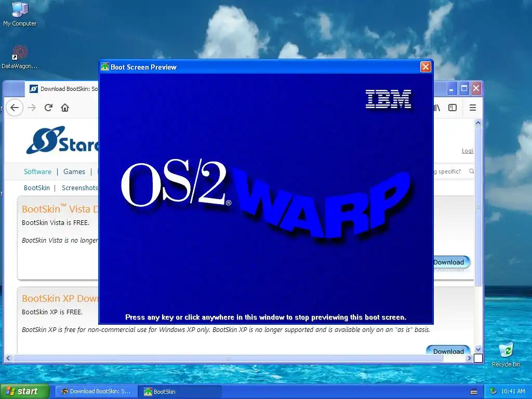Click the BootSkin Vista heading
Image resolution: width=532 pixels, height=399 pixels.
60,209
